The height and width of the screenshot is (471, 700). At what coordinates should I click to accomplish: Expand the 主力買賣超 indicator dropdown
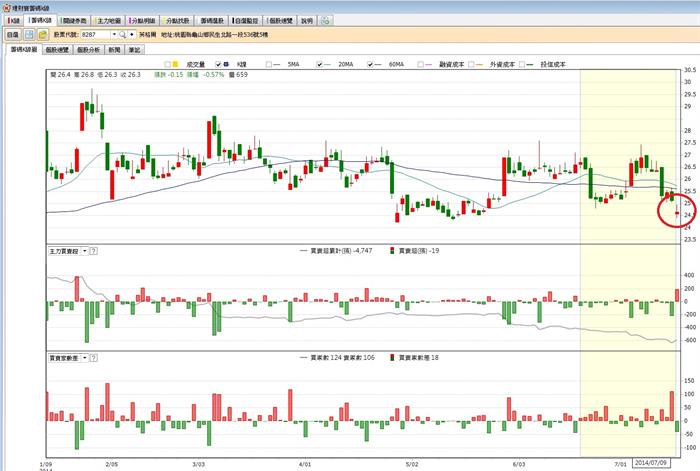click(x=85, y=251)
